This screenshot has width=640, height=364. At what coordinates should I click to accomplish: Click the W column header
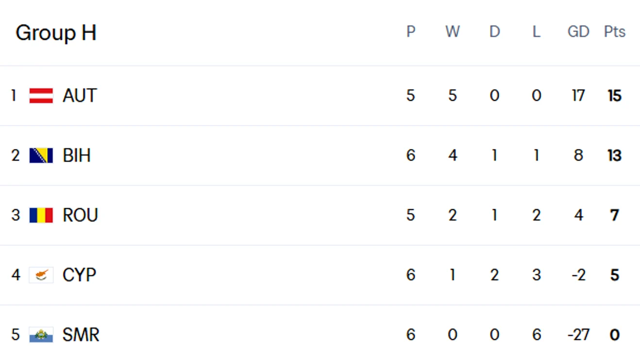coord(453,32)
